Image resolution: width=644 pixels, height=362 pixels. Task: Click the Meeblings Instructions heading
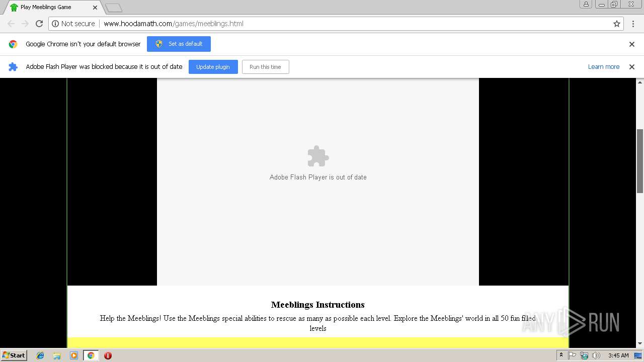pyautogui.click(x=318, y=305)
